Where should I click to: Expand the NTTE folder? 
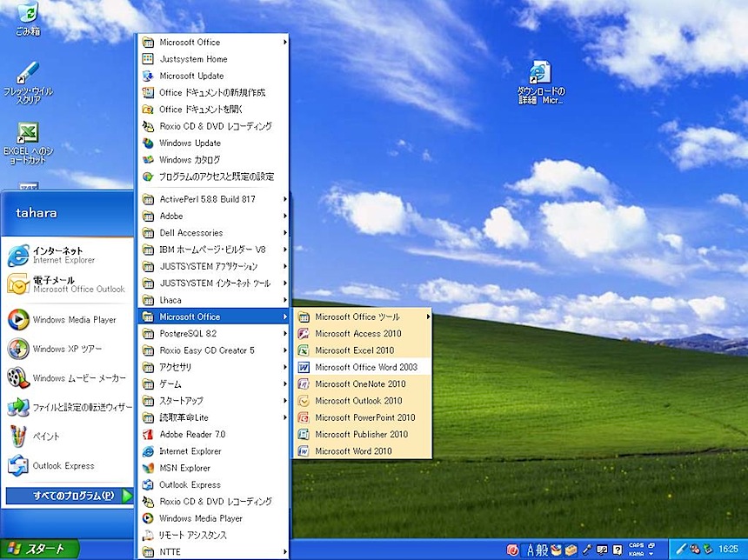point(213,552)
